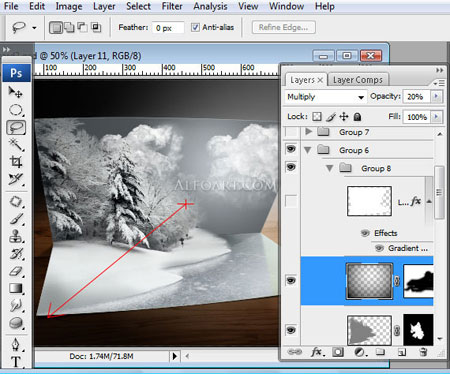Open the Multiply blend mode dropdown
The width and height of the screenshot is (450, 374).
[x=325, y=97]
